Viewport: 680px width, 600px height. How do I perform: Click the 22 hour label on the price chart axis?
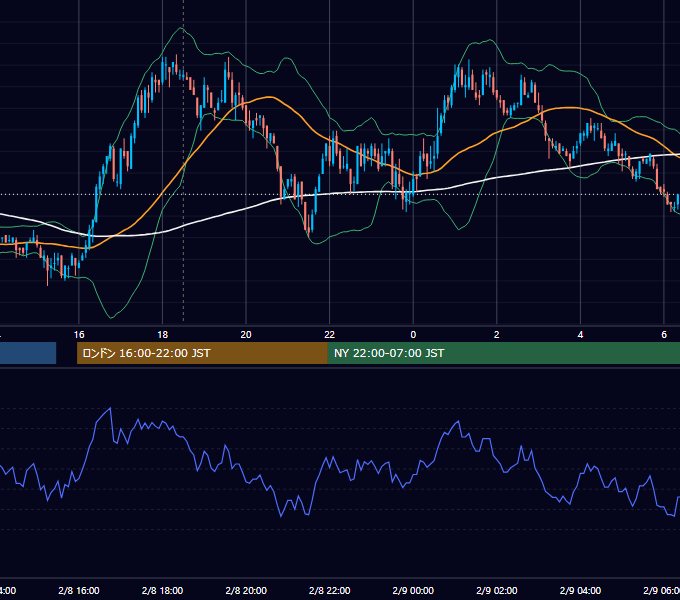pyautogui.click(x=330, y=335)
